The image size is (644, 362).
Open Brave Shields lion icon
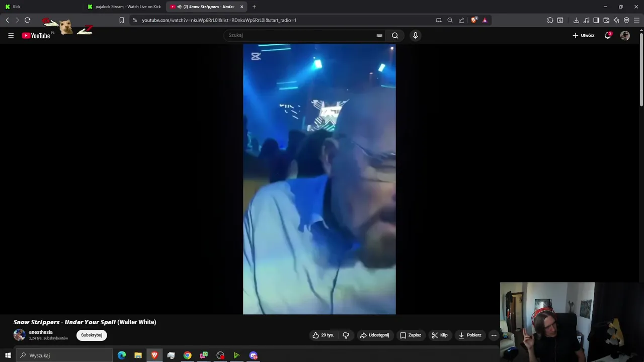(474, 20)
